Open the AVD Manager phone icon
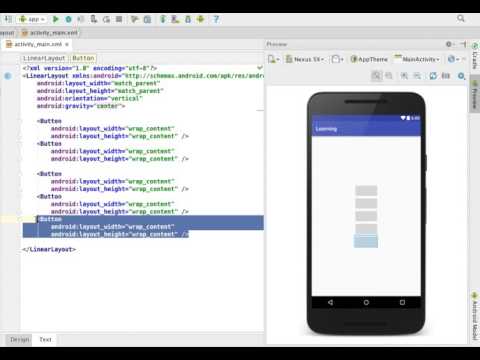This screenshot has height=360, width=480. 175,19
